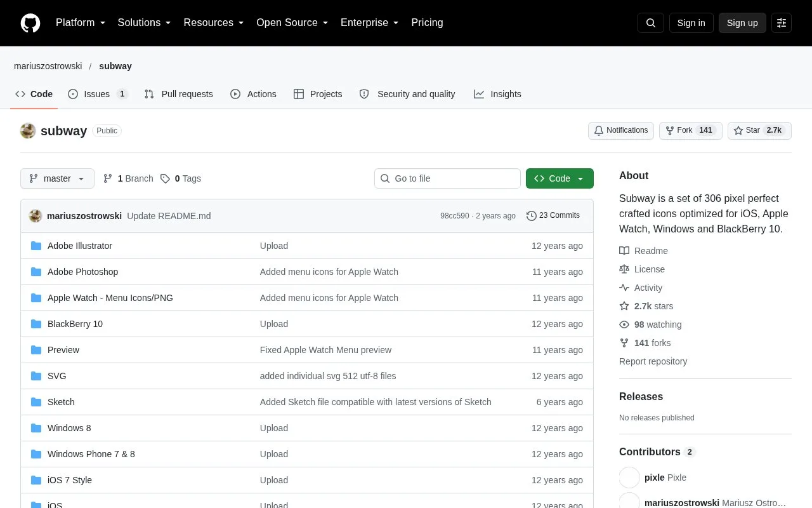Click the subway repository avatar
The image size is (812, 508).
coord(28,131)
